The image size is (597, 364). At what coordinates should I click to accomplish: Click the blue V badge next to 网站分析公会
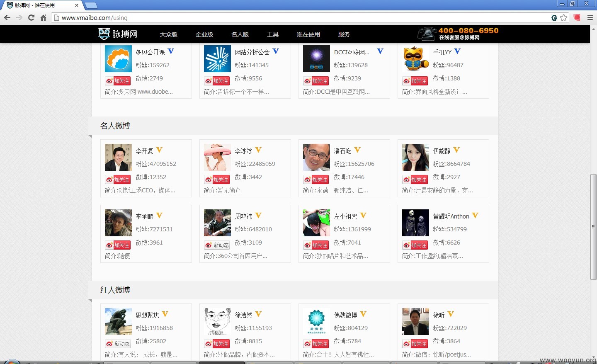(x=276, y=51)
